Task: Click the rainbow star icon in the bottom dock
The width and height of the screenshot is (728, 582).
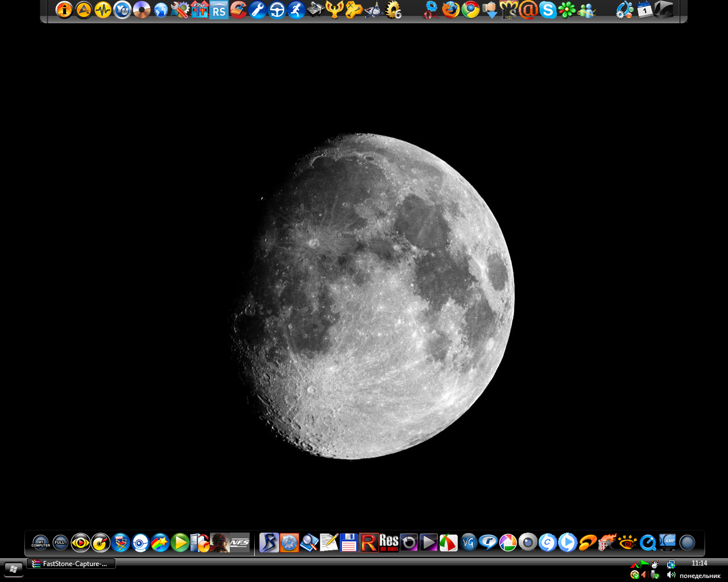Action: coord(160,543)
